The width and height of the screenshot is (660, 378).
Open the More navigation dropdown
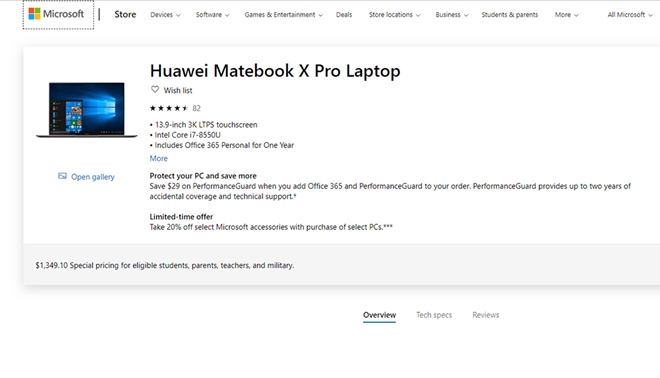[567, 15]
